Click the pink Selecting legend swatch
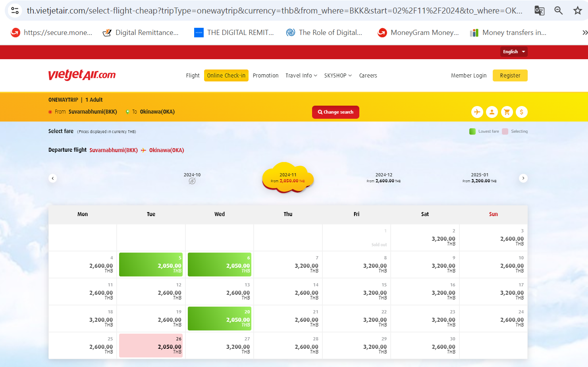This screenshot has width=588, height=367. (505, 131)
